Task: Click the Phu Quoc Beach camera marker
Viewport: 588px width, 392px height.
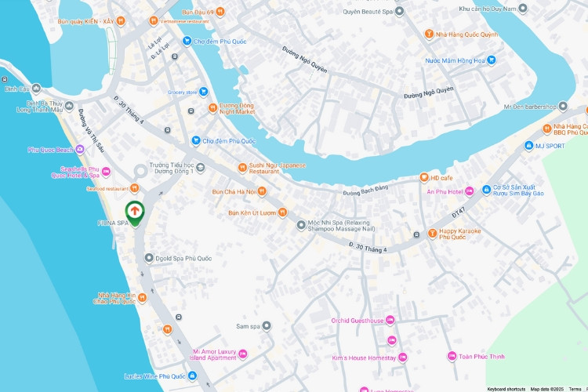Action: pyautogui.click(x=79, y=150)
